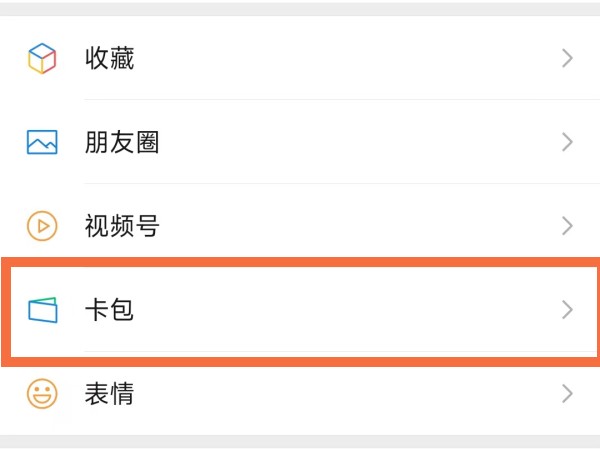Tap the 收藏 cube icon
Viewport: 600px width, 450px height.
(x=42, y=58)
